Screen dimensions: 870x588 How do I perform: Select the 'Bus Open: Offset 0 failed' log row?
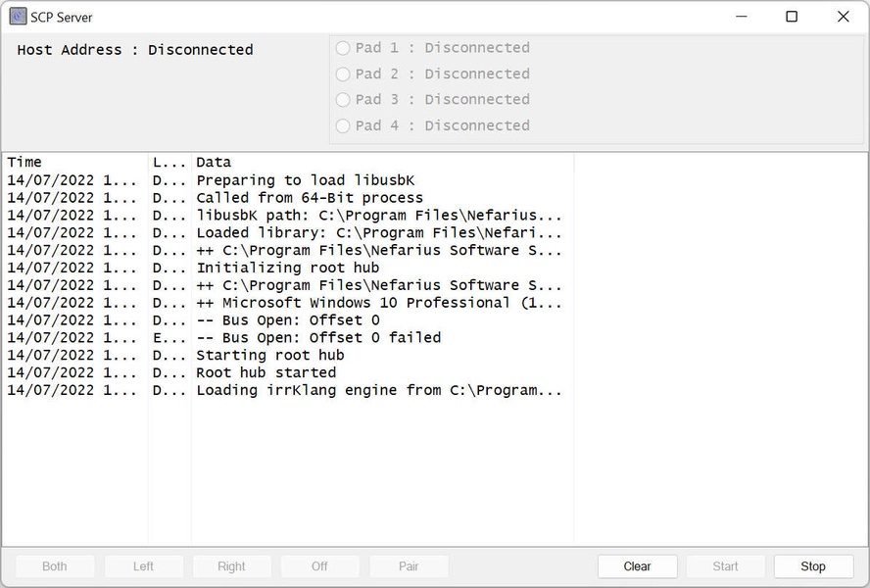(318, 338)
